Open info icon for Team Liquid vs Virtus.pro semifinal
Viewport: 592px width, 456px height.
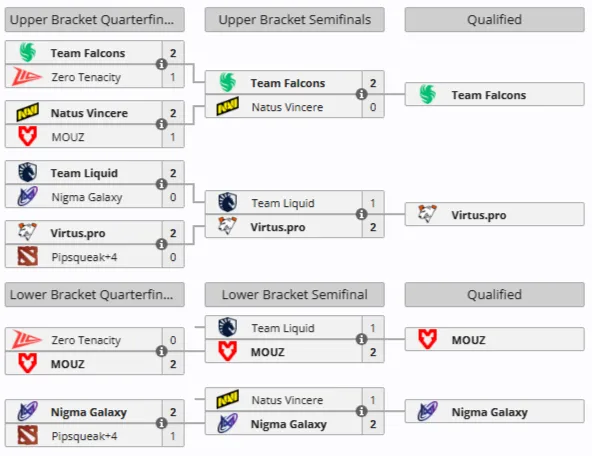[x=362, y=214]
